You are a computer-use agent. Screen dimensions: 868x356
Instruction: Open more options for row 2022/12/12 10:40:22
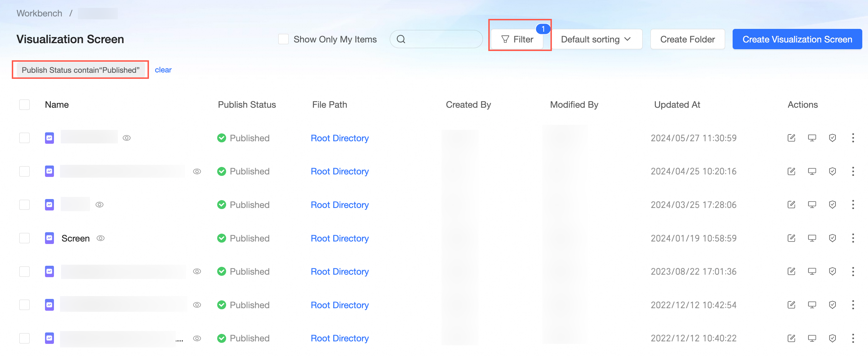pos(853,338)
